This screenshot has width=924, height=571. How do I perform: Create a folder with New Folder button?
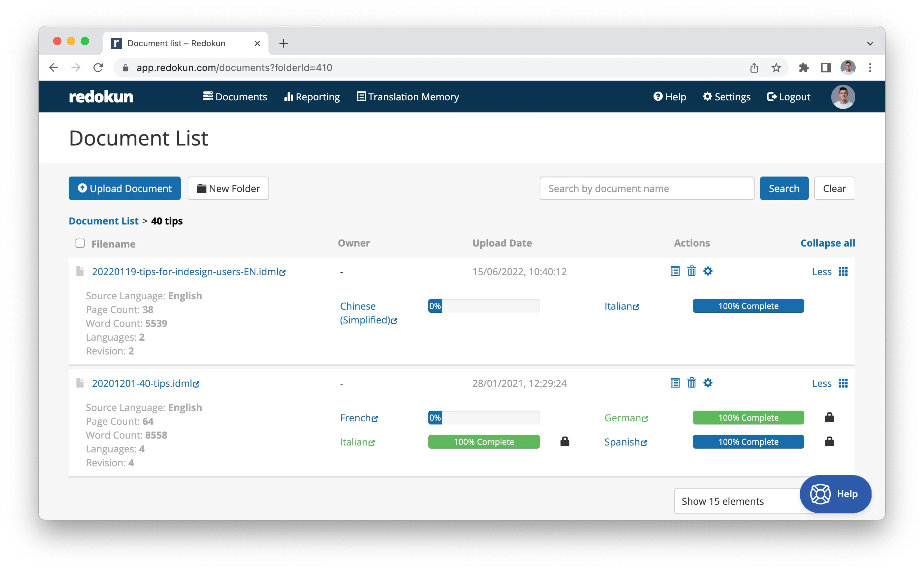click(228, 188)
